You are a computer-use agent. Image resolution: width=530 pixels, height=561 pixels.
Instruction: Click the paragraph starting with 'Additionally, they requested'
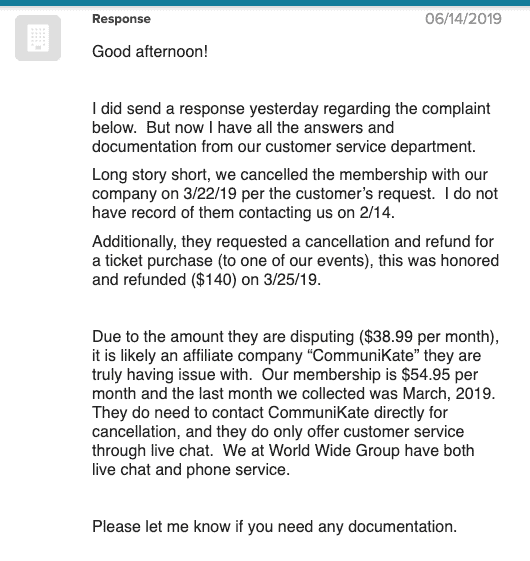tap(295, 260)
